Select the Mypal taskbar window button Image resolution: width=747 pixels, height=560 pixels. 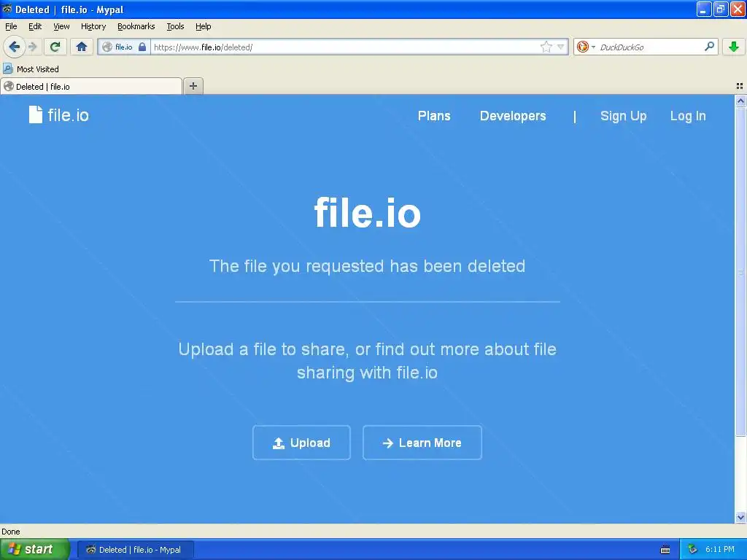(135, 550)
